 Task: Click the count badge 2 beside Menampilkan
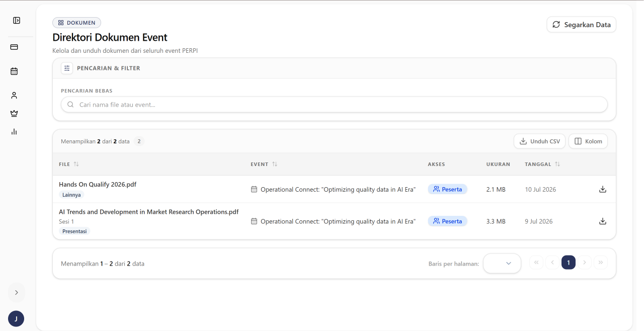tap(139, 141)
